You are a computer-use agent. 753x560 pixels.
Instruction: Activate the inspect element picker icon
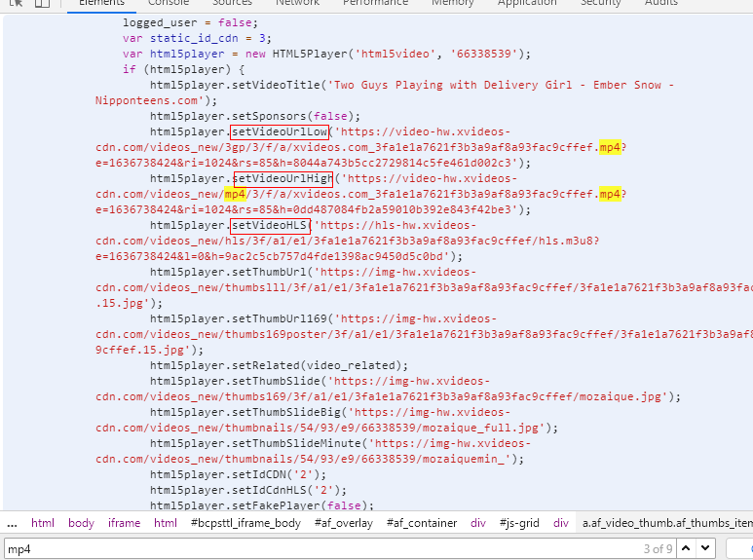pos(17,3)
